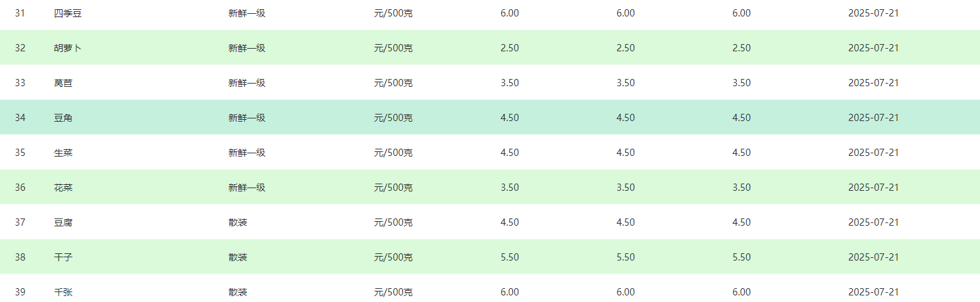
Task: Select the 生菜 product cell
Action: point(63,153)
